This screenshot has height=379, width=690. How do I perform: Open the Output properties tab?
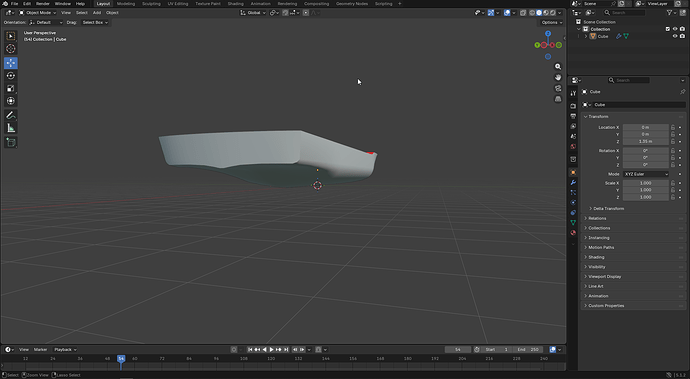point(573,116)
